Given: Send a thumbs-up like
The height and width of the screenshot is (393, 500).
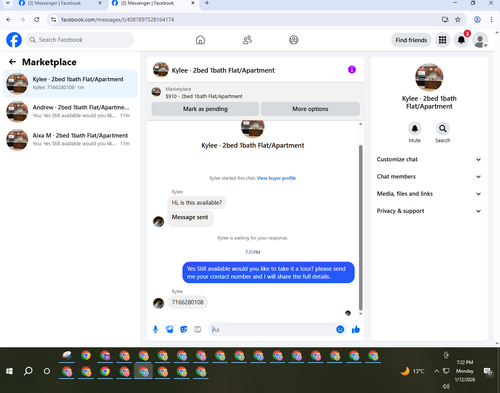Looking at the screenshot, I should 356,329.
